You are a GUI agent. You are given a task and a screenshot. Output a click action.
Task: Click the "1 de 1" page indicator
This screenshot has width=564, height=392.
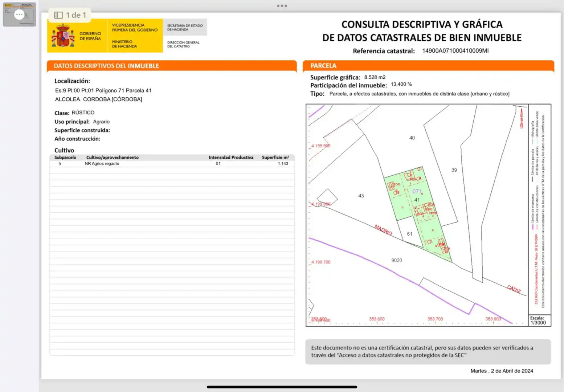point(76,15)
